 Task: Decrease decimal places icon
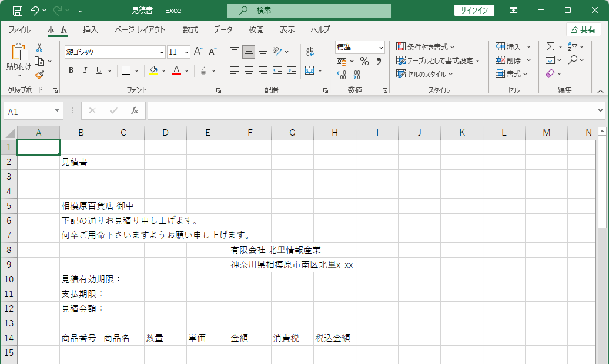[x=356, y=75]
